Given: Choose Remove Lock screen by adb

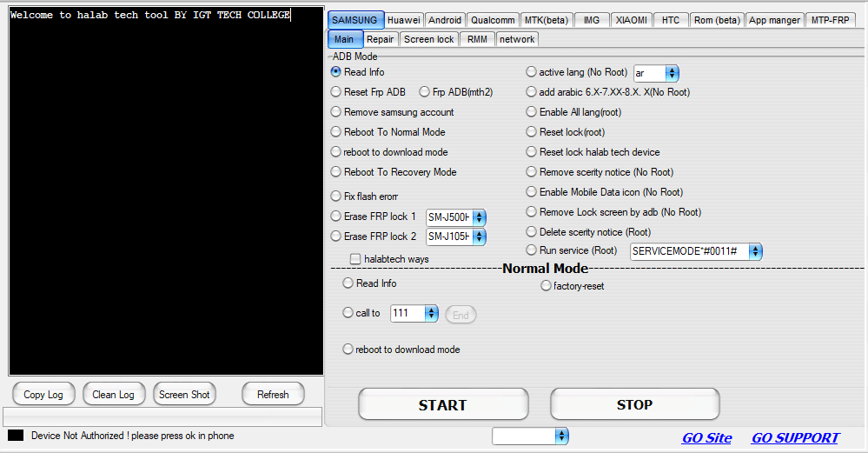Looking at the screenshot, I should (x=531, y=211).
